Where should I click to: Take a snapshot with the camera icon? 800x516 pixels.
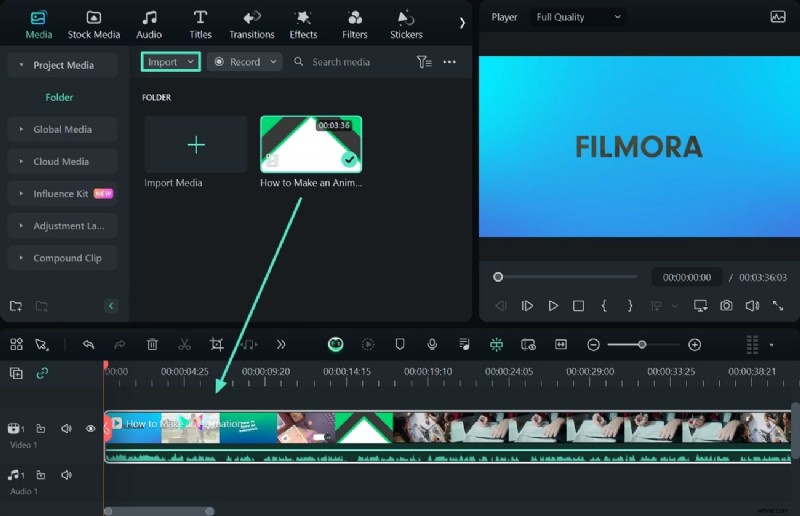[726, 306]
